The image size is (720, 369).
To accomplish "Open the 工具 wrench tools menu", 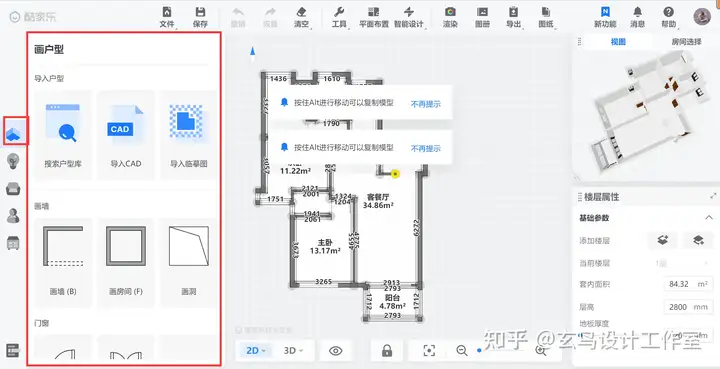I will point(339,17).
